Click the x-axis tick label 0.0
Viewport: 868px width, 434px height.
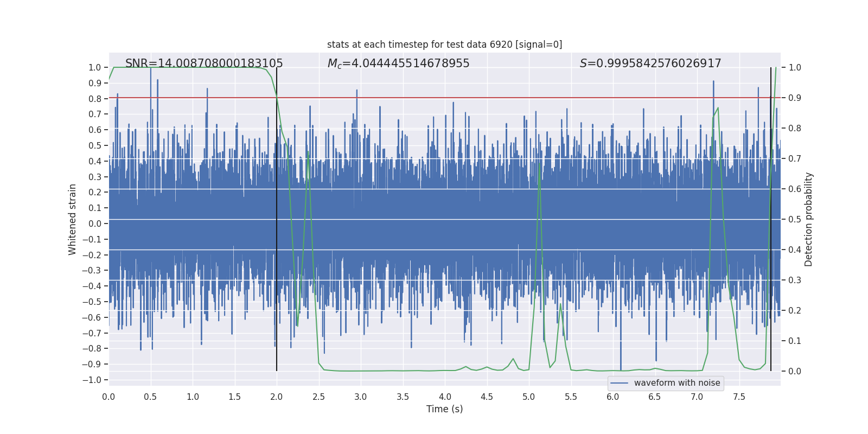pos(108,397)
